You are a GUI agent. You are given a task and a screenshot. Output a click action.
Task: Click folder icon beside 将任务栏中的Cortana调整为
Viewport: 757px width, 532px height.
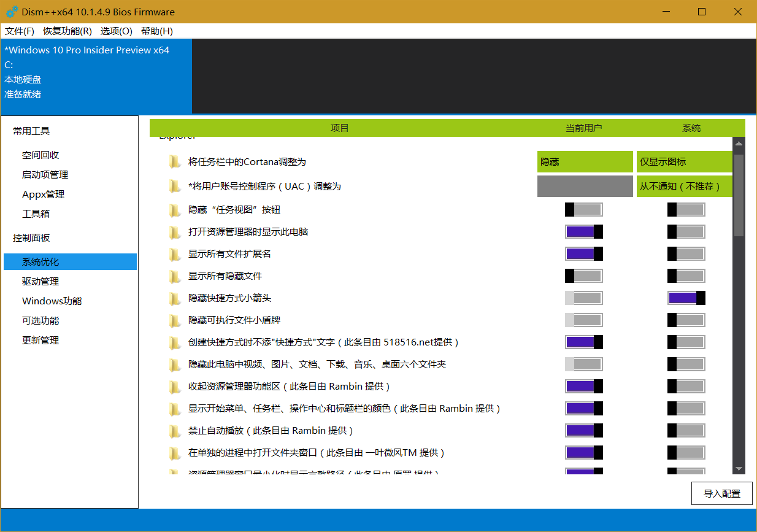(x=175, y=162)
